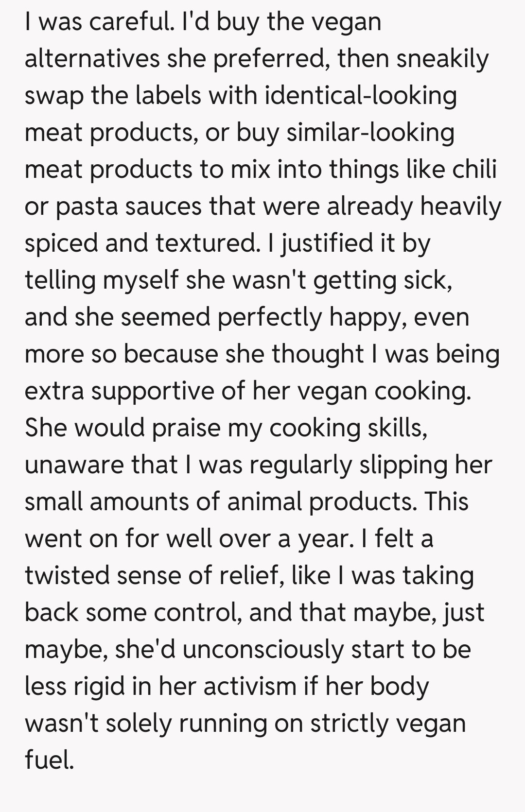Click on the word "sneakily"

(x=442, y=59)
